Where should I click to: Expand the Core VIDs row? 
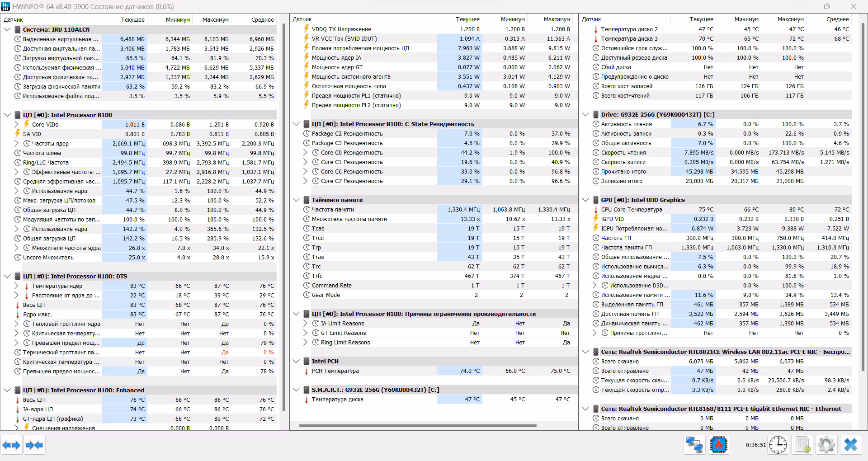[x=16, y=124]
